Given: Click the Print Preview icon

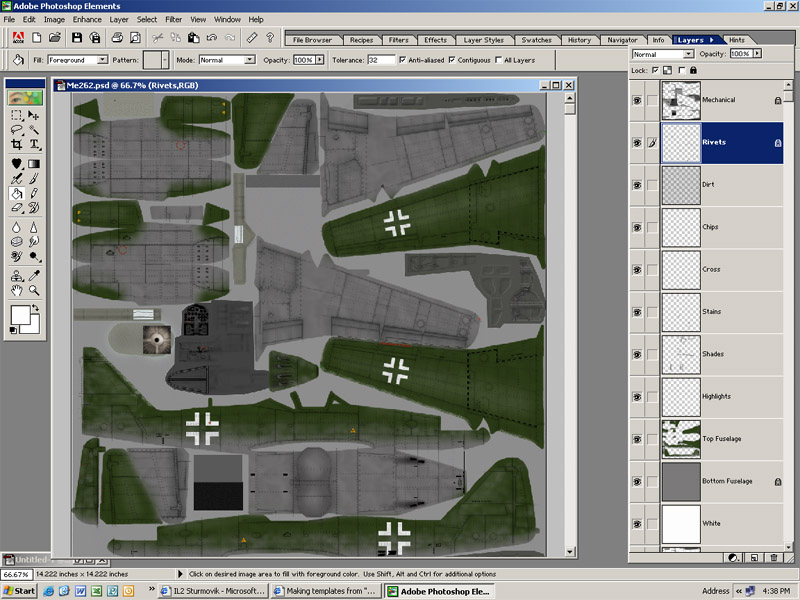Looking at the screenshot, I should (135, 37).
